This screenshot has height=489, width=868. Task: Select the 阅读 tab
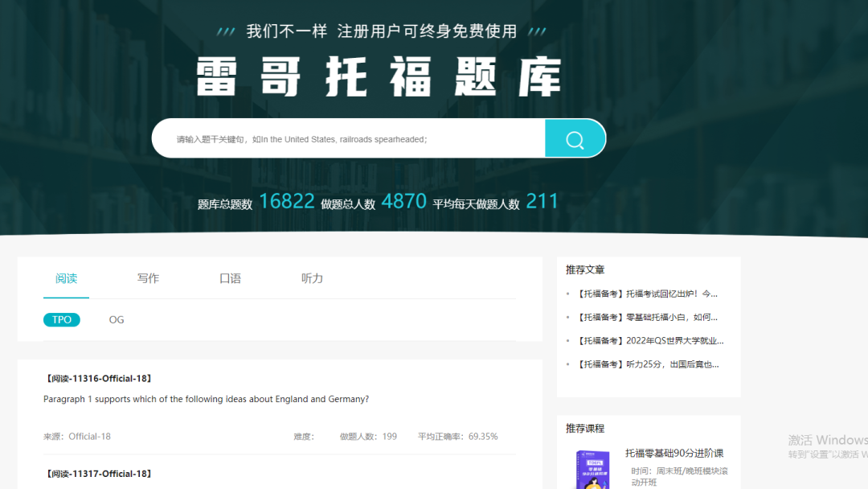click(66, 278)
